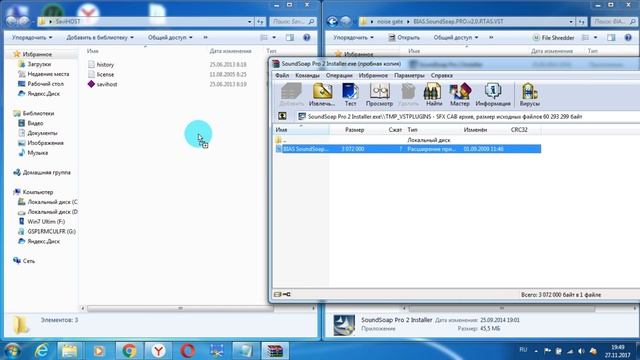Click the volume icon in system tray

click(x=581, y=351)
